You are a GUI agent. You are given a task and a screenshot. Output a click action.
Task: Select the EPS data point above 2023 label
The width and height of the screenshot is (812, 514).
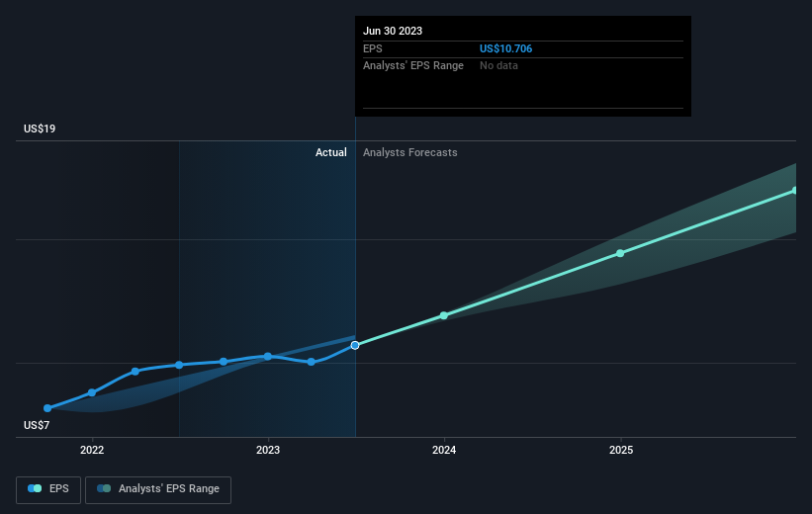point(268,356)
